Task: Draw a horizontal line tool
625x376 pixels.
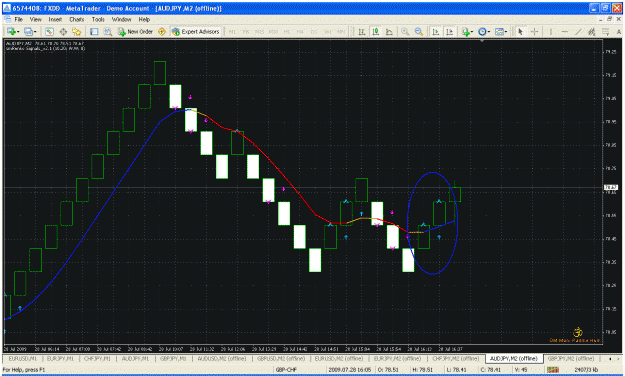Action: pyautogui.click(x=565, y=31)
